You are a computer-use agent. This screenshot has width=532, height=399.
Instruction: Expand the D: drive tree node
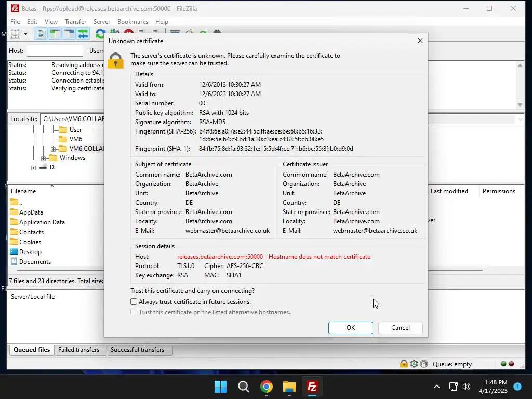33,168
